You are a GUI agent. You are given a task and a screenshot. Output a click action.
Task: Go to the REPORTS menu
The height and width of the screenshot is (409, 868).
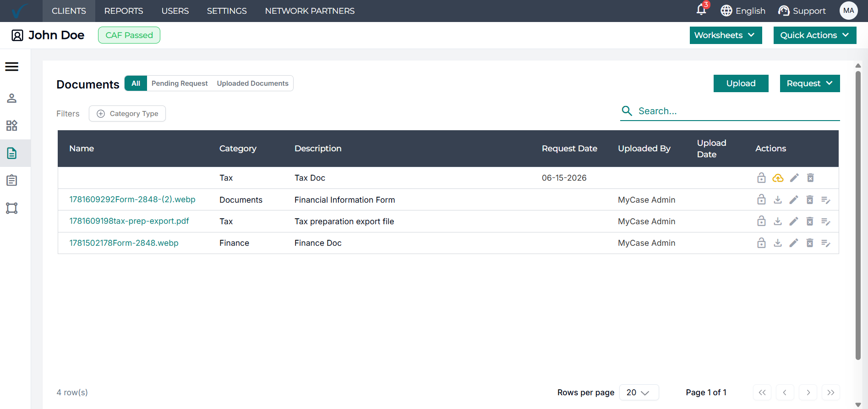(124, 11)
